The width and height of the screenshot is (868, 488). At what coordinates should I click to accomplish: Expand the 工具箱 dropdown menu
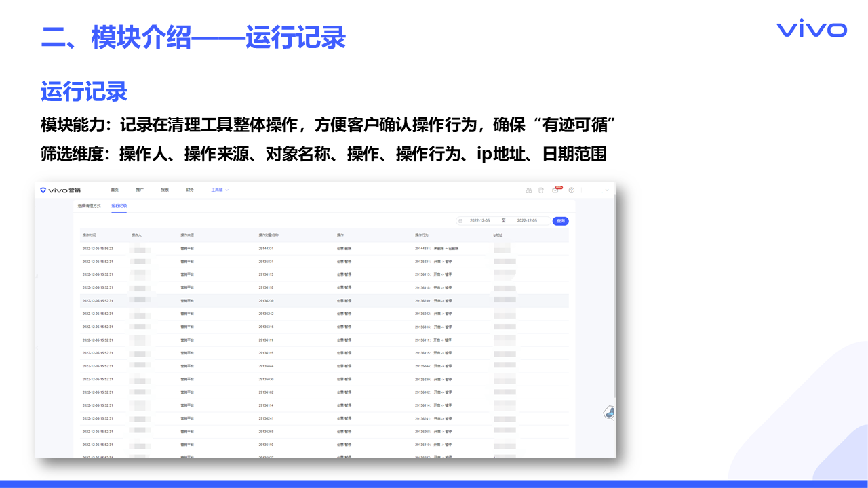pyautogui.click(x=219, y=190)
